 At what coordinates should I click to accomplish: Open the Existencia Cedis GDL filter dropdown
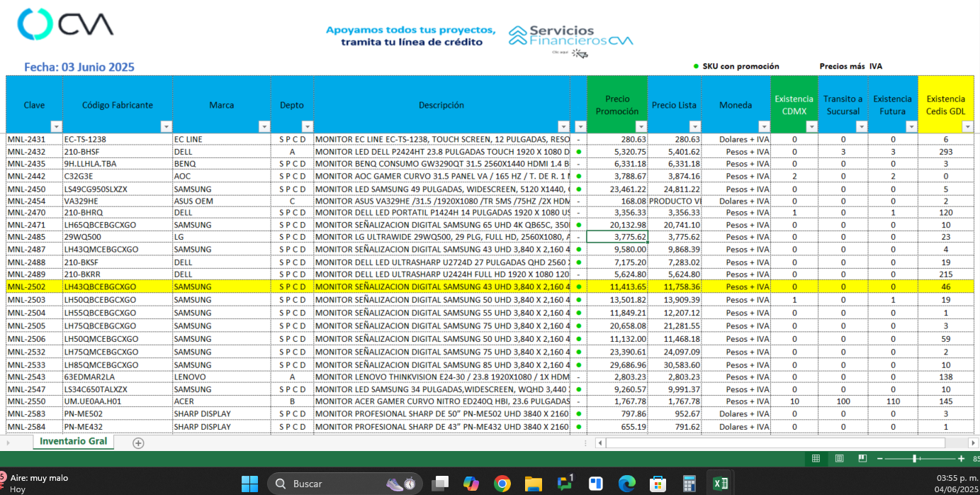coord(967,127)
